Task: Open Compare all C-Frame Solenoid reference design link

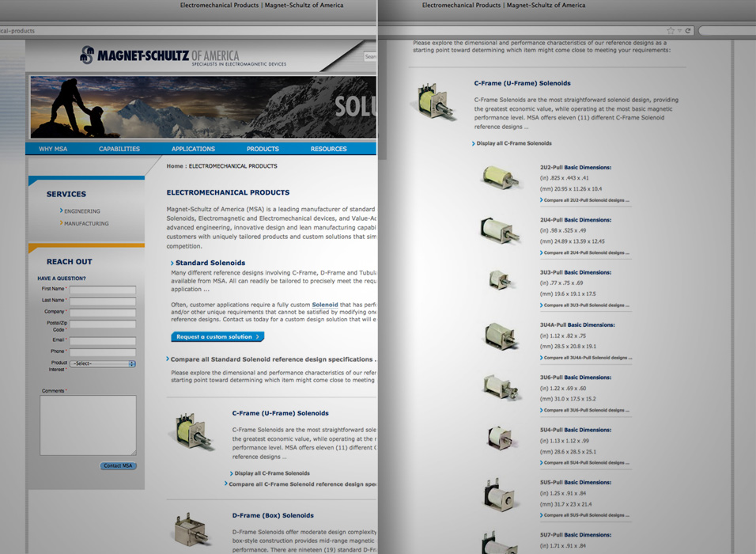Action: [x=301, y=484]
